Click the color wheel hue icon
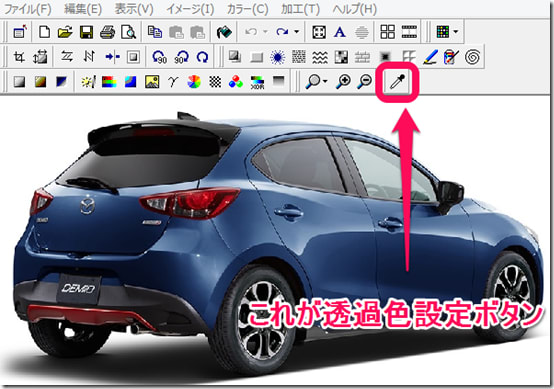554x389 pixels. point(194,82)
